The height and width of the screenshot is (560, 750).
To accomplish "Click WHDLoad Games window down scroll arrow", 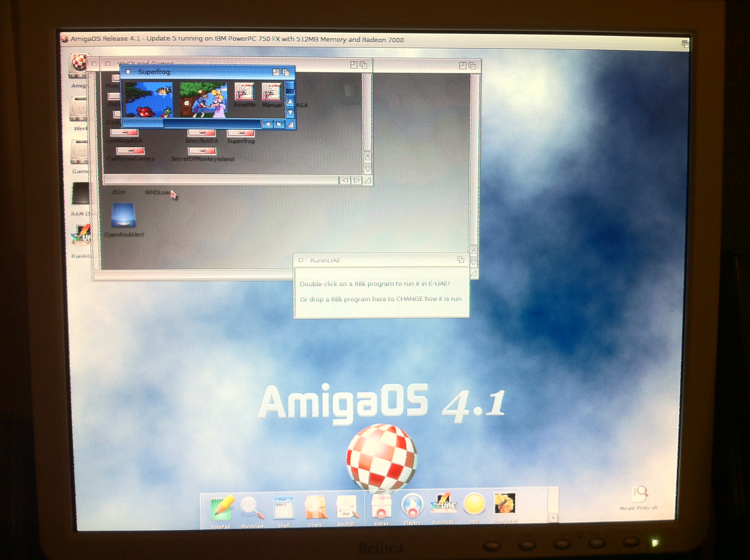I will (367, 169).
